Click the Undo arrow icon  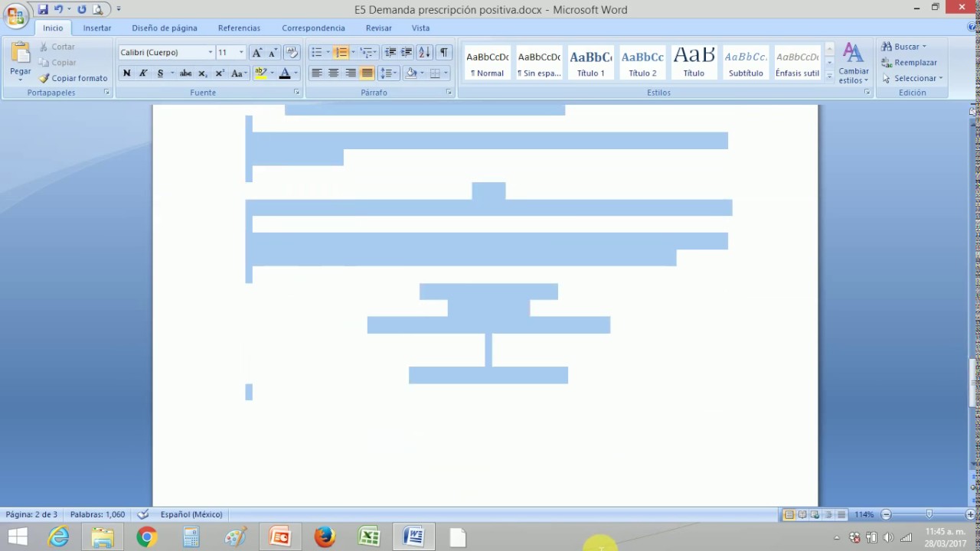click(x=58, y=10)
